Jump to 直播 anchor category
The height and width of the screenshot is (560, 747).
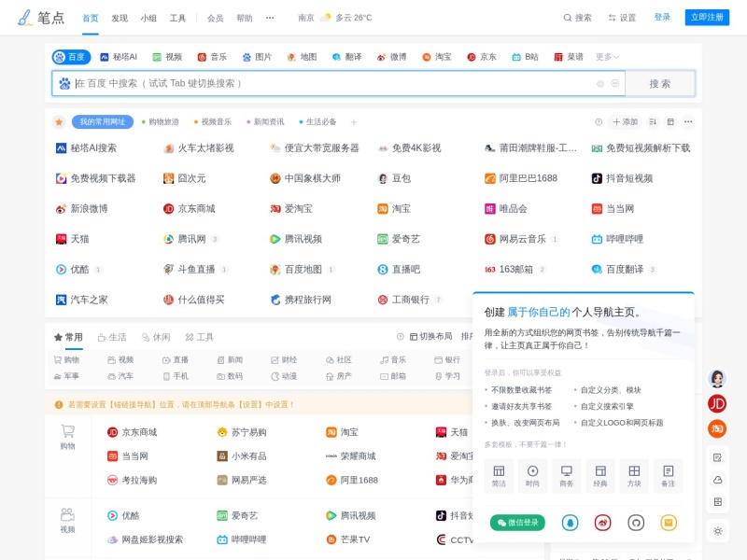point(176,360)
